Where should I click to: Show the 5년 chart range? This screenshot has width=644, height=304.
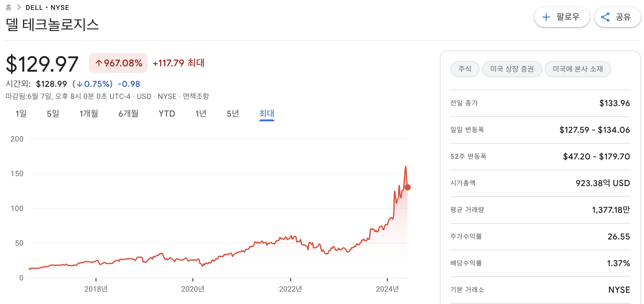[x=233, y=114]
